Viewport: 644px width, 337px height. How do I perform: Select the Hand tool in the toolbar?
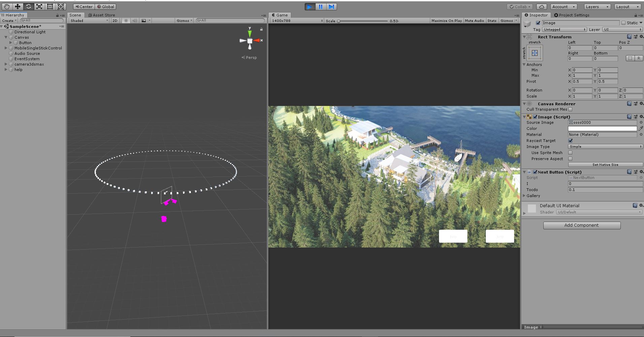click(x=6, y=6)
